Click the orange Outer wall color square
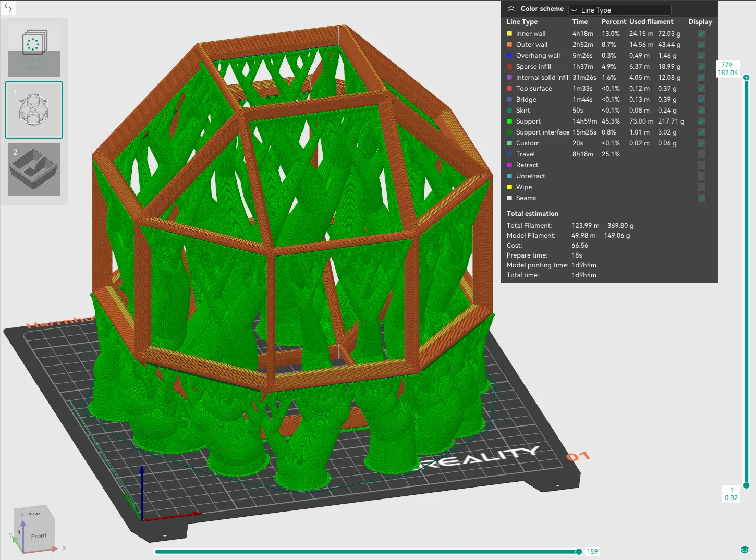The width and height of the screenshot is (756, 560). coord(509,45)
